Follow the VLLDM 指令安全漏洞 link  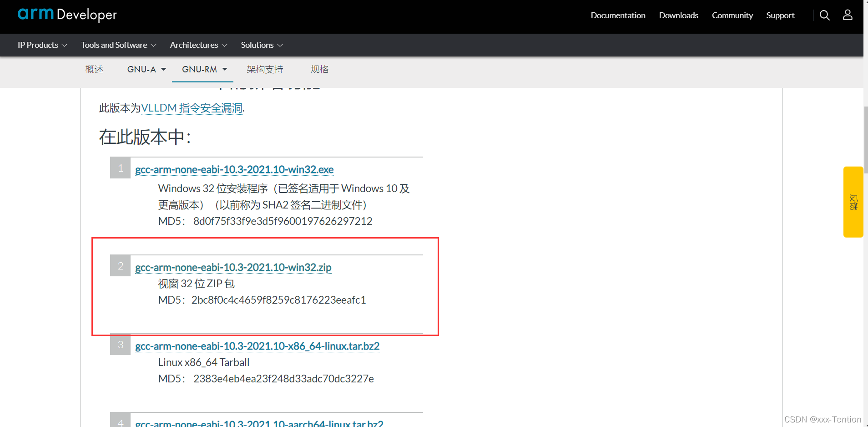click(x=192, y=108)
